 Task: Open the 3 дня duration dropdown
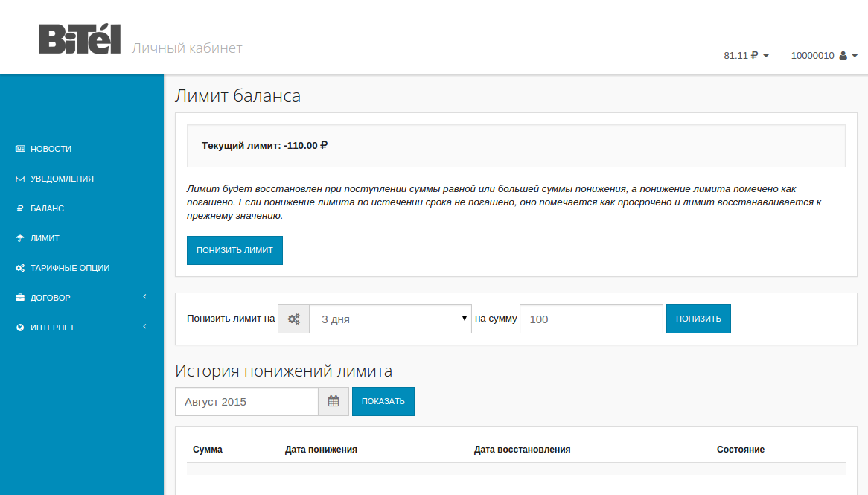(390, 319)
